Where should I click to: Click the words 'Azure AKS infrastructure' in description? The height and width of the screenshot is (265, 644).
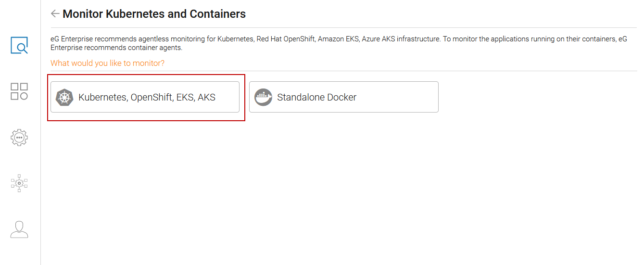pos(401,39)
